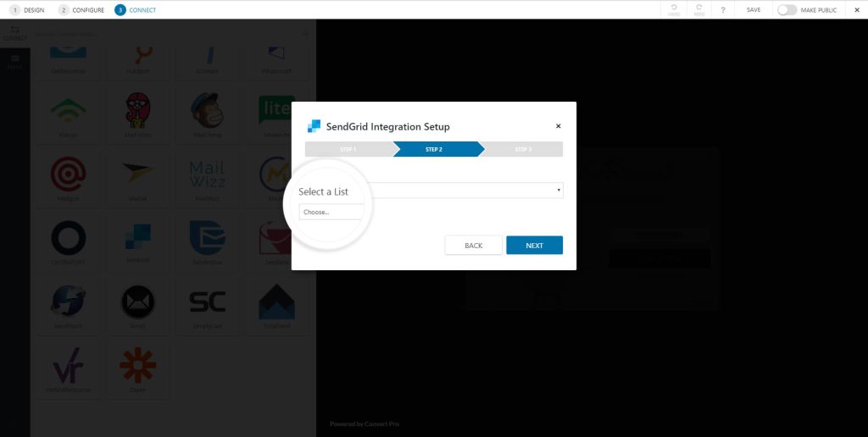Click Step 2 in setup wizard
The width and height of the screenshot is (868, 437).
[434, 149]
